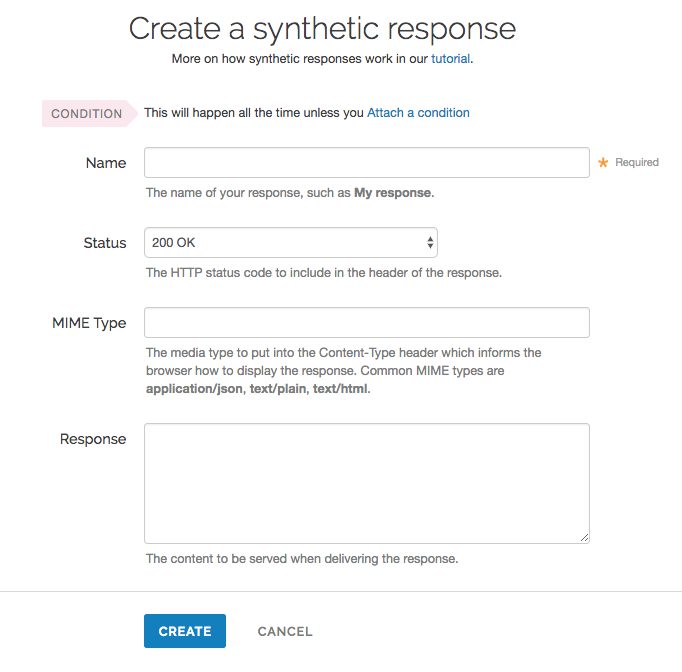Image resolution: width=682 pixels, height=672 pixels.
Task: Click the CANCEL button
Action: (x=285, y=631)
